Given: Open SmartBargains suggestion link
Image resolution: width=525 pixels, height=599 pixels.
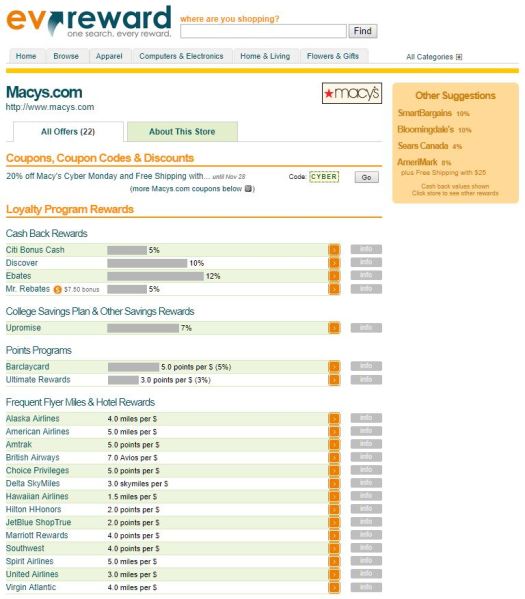Looking at the screenshot, I should point(425,113).
